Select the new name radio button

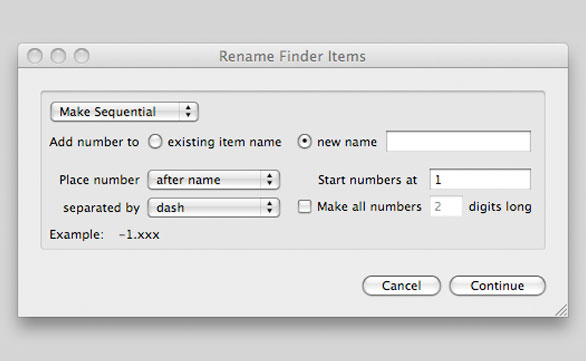tap(305, 142)
